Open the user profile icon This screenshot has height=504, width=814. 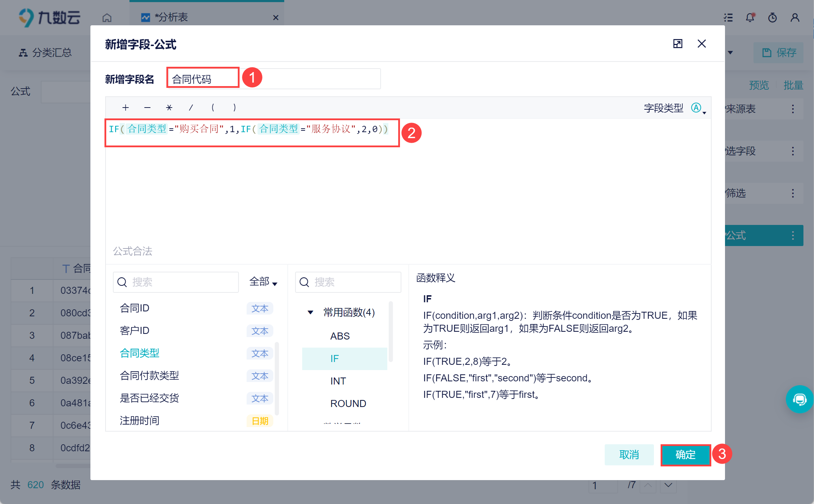[795, 18]
